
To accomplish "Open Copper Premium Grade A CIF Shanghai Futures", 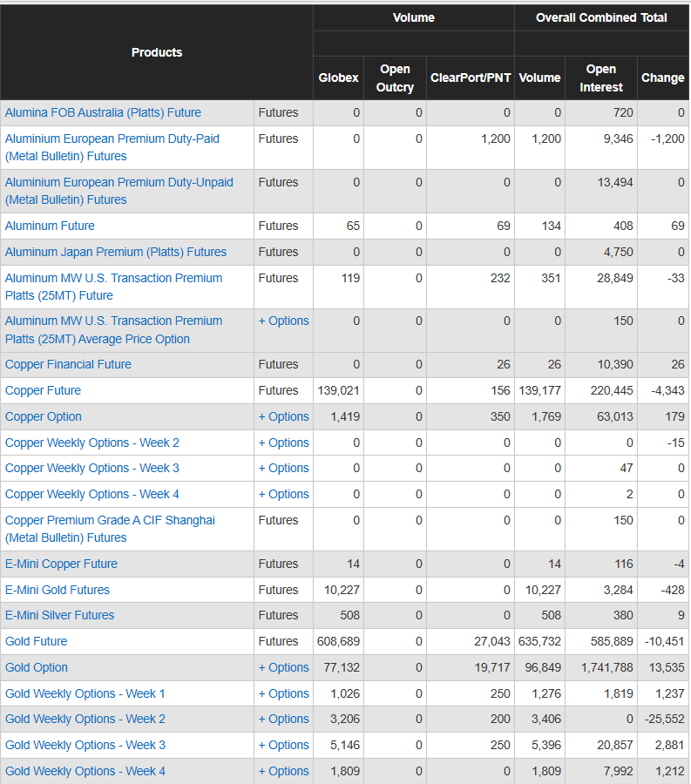I will [110, 529].
